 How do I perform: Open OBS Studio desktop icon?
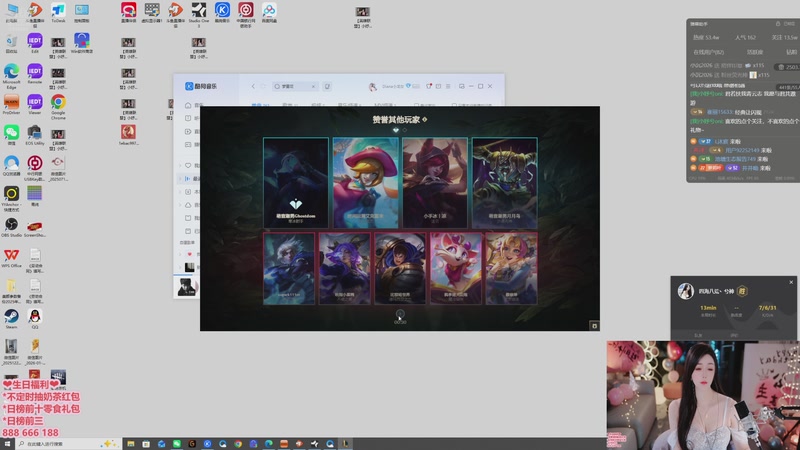click(x=11, y=227)
